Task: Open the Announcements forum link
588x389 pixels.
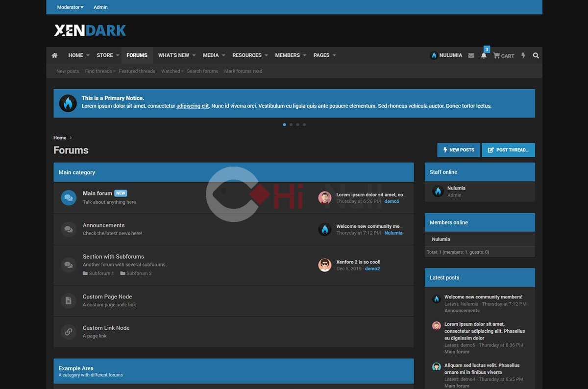Action: [103, 225]
